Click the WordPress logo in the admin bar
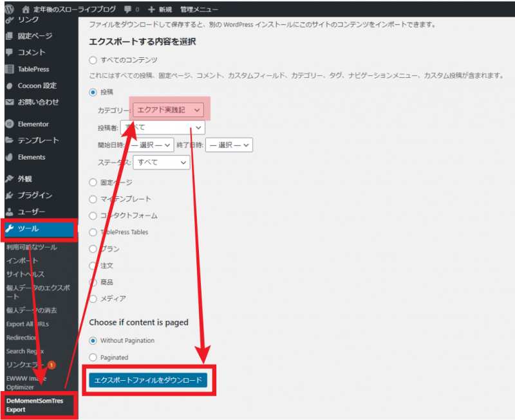 pyautogui.click(x=9, y=9)
